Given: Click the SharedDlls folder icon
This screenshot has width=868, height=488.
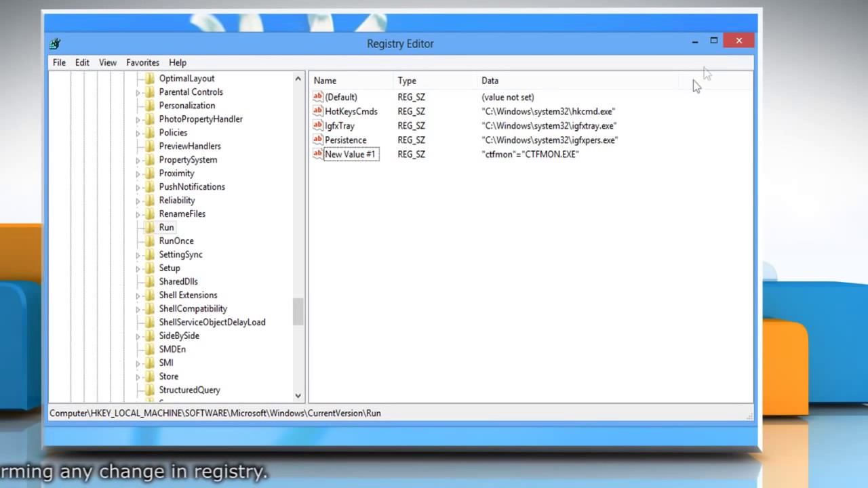Looking at the screenshot, I should click(x=150, y=282).
